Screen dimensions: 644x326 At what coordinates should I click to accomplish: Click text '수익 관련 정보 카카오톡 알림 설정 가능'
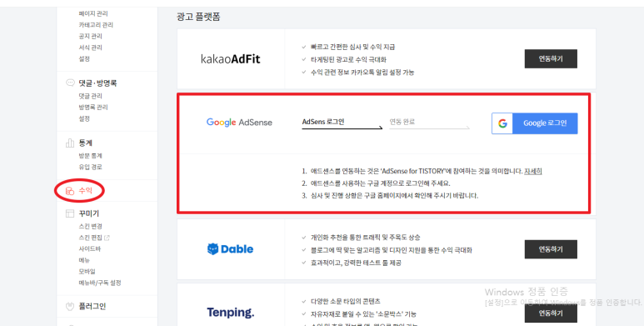click(362, 73)
